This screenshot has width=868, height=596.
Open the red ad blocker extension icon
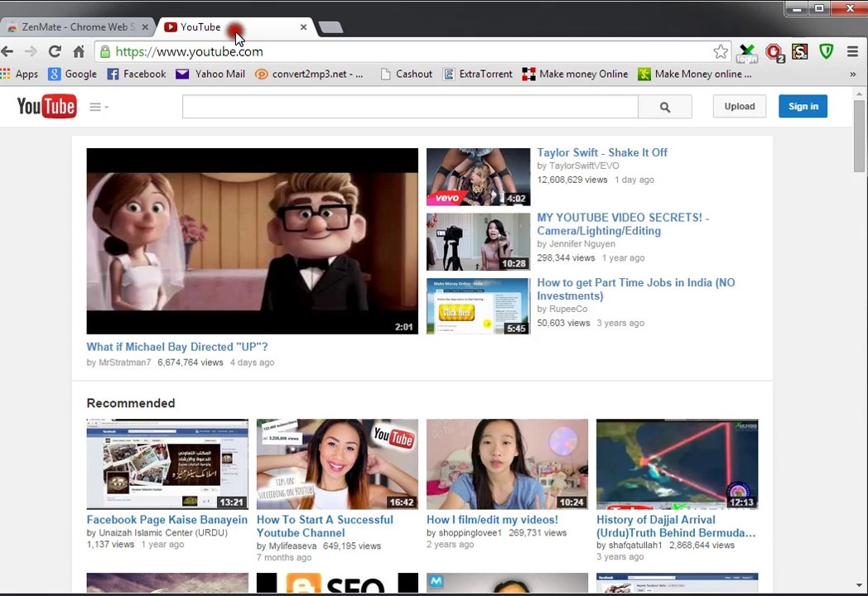click(x=774, y=53)
